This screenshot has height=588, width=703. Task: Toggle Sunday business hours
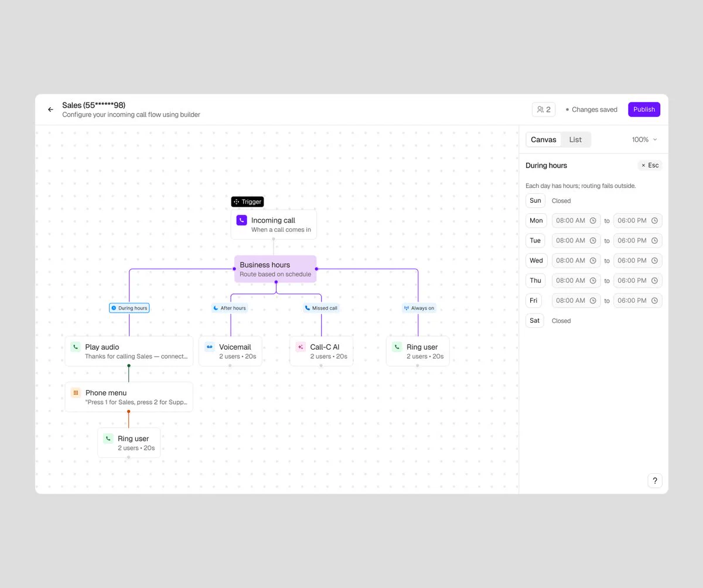535,201
